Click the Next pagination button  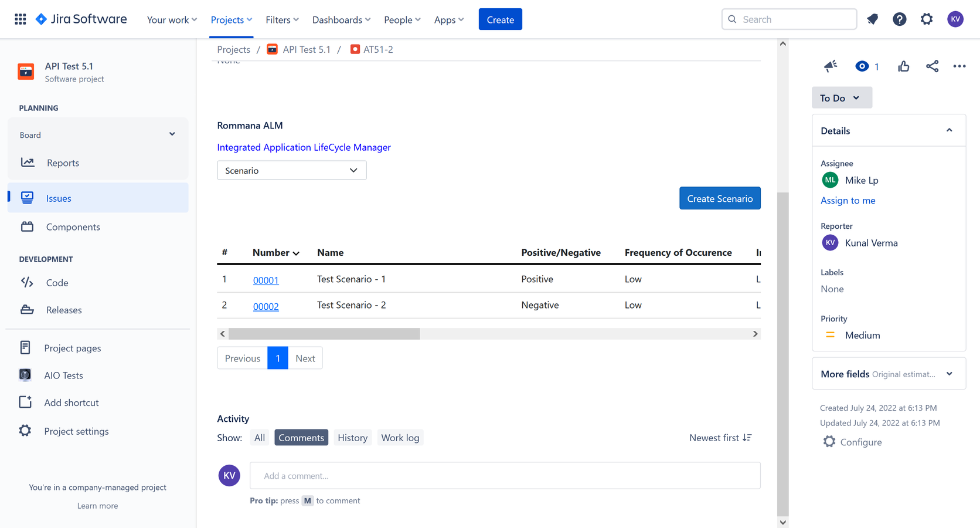[x=305, y=358]
